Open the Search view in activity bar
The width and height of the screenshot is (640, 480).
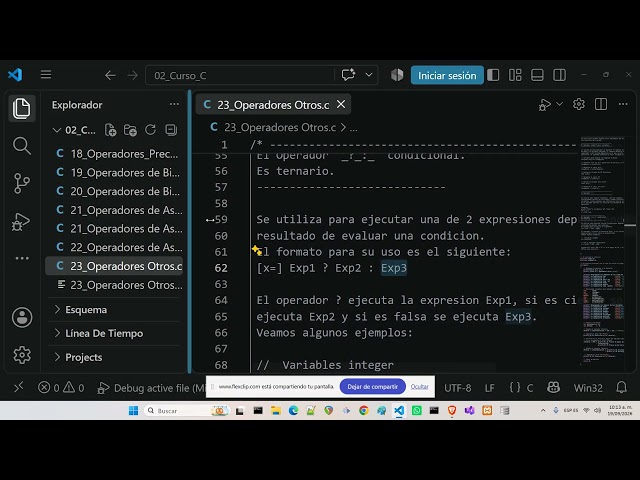pos(22,146)
